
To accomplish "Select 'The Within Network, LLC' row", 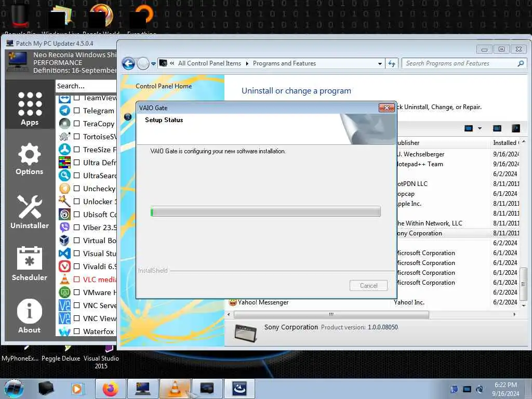I will tap(457, 223).
